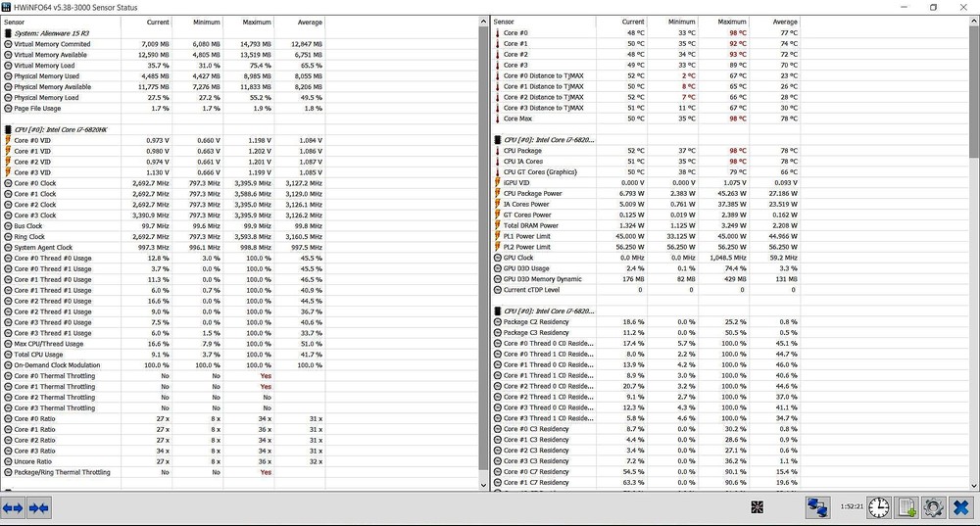Click the small black starburst icon in the bottom bar
The height and width of the screenshot is (526, 980).
(x=758, y=506)
